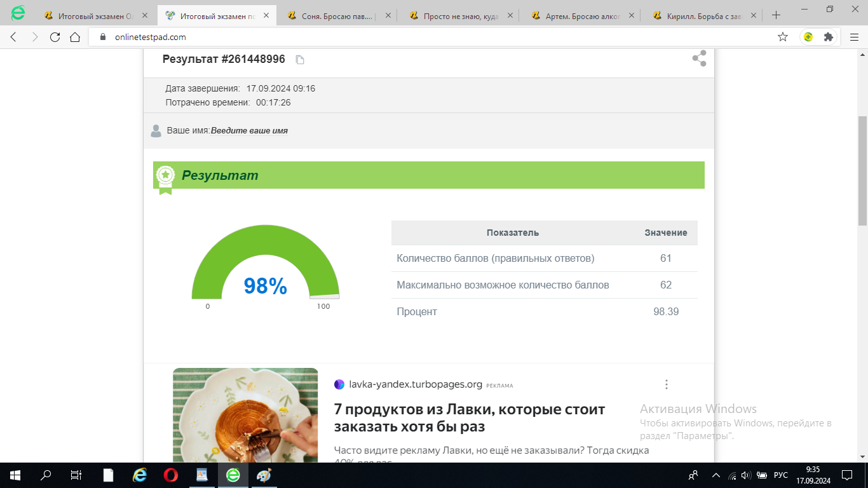868x488 pixels.
Task: Switch to 'Кирилл. Борьба с' tab
Action: [701, 15]
